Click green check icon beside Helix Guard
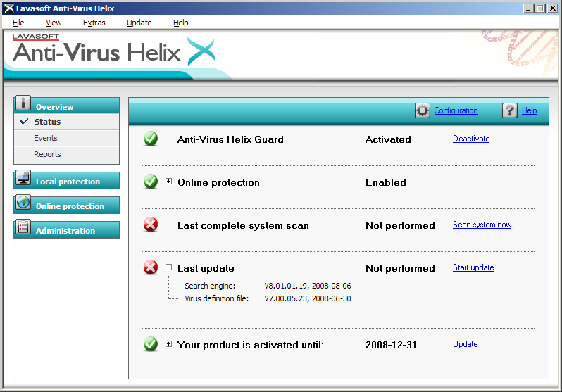The width and height of the screenshot is (562, 392). [151, 139]
